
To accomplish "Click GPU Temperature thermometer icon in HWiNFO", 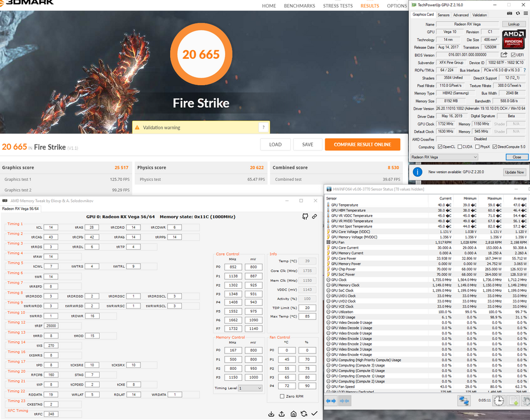I will [328, 205].
